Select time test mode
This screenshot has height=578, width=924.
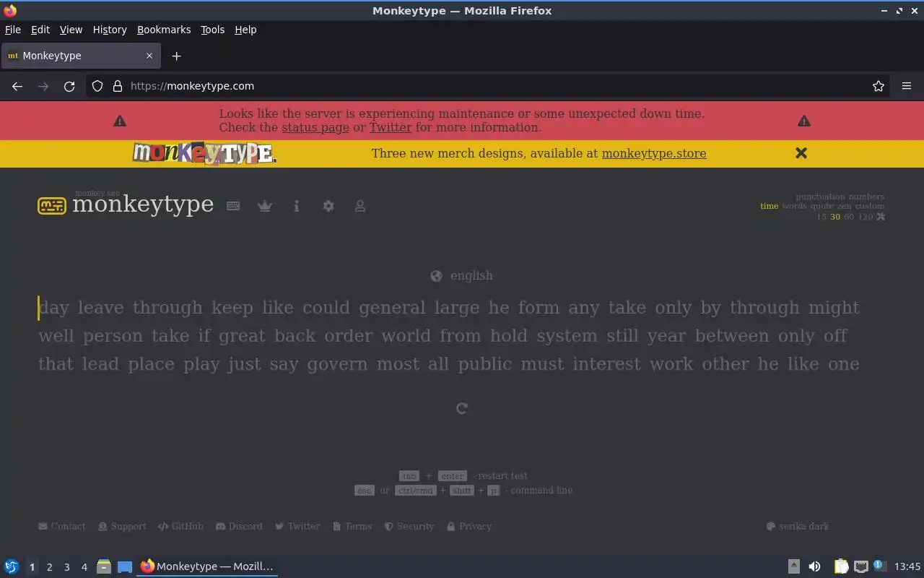pyautogui.click(x=769, y=206)
